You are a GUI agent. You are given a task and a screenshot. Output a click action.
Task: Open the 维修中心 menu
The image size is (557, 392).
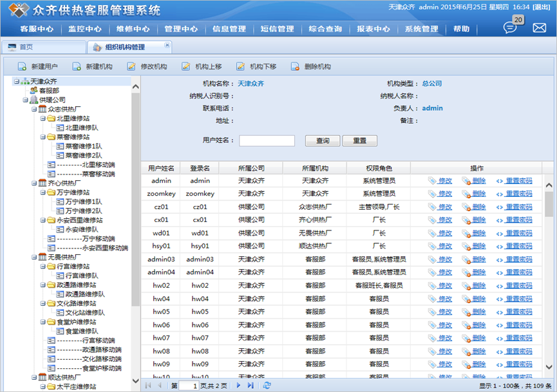[133, 29]
